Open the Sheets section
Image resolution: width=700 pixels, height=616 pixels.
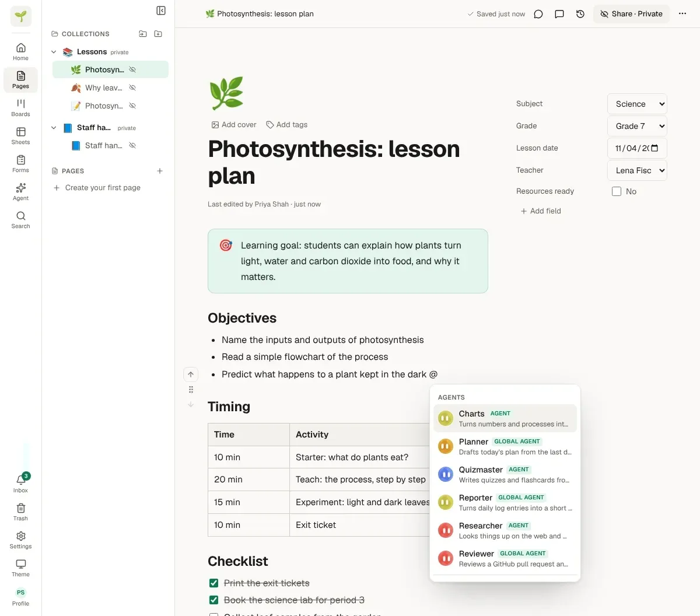(x=20, y=136)
